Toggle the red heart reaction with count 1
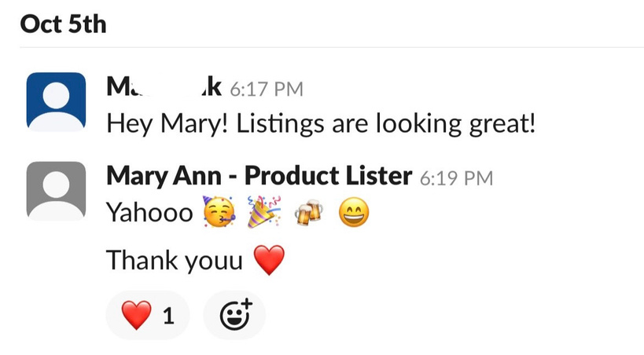The image size is (644, 355). coord(148,315)
